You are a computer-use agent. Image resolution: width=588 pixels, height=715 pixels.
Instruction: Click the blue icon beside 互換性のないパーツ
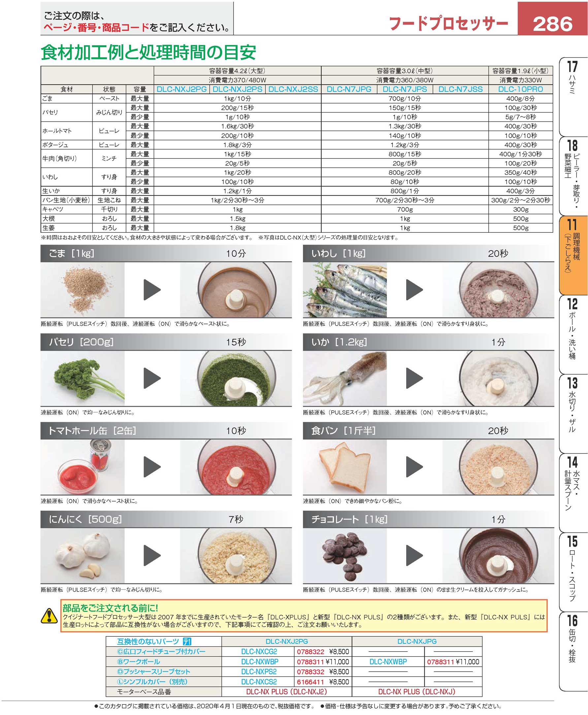187,641
